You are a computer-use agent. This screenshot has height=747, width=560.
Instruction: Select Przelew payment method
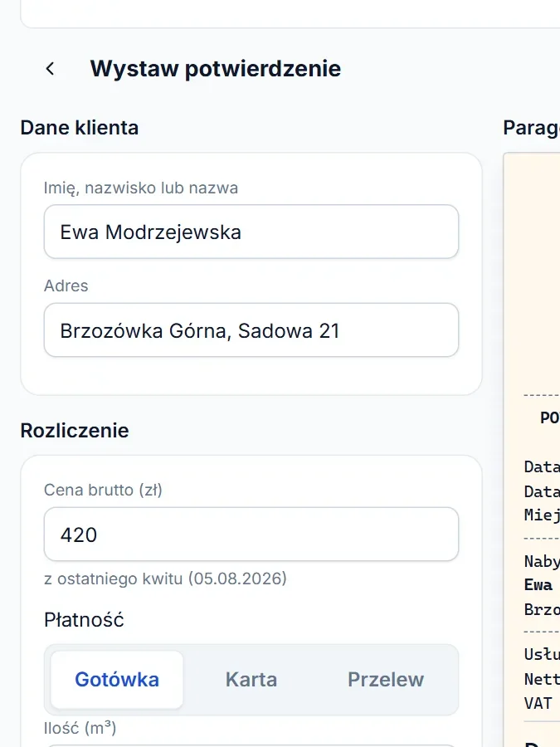click(385, 680)
